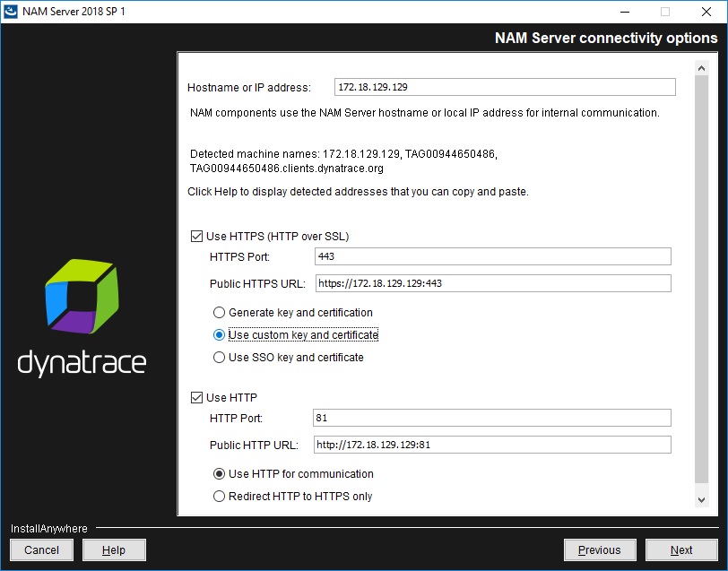This screenshot has height=571, width=728.
Task: Open the installer Help
Action: point(114,550)
